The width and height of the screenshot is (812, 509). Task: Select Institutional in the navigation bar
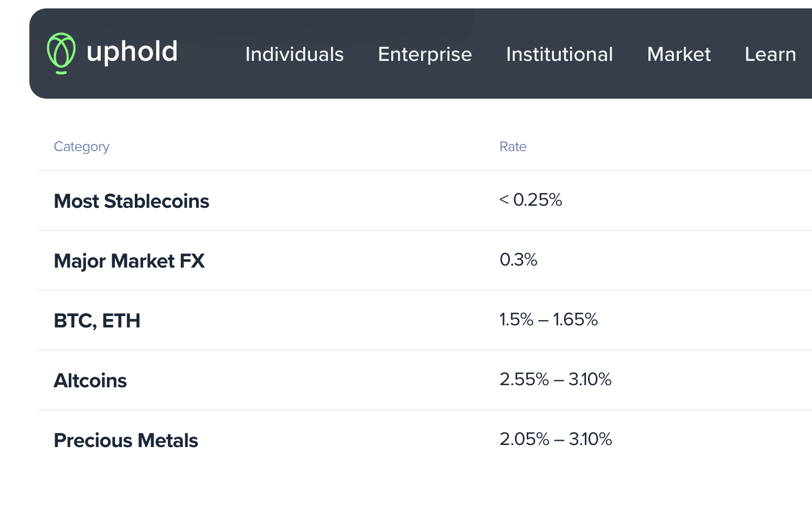[x=559, y=55]
